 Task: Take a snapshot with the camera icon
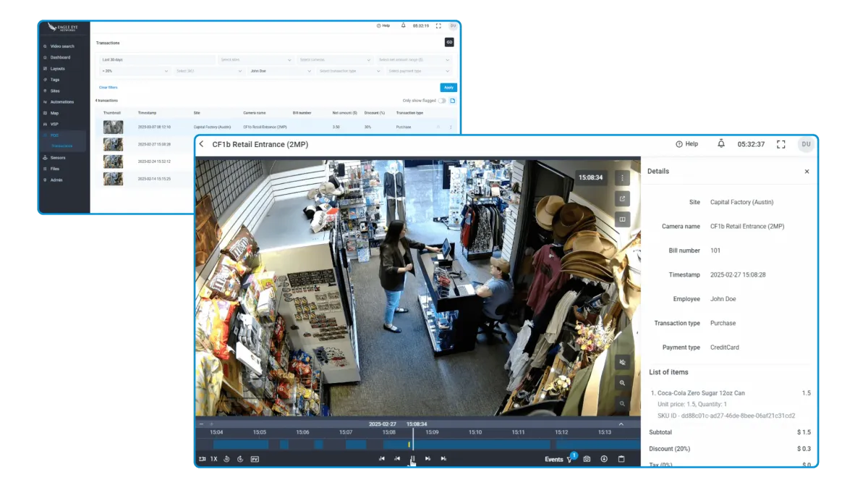(x=587, y=459)
